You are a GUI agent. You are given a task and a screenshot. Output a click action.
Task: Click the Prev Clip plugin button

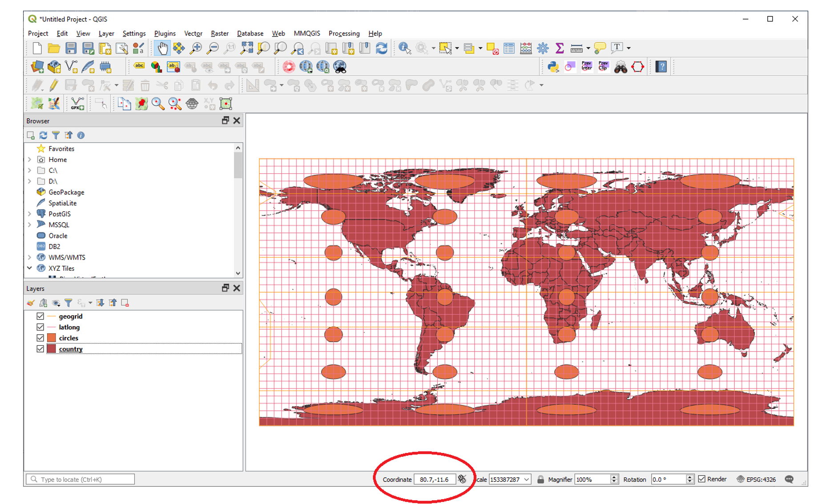(603, 66)
